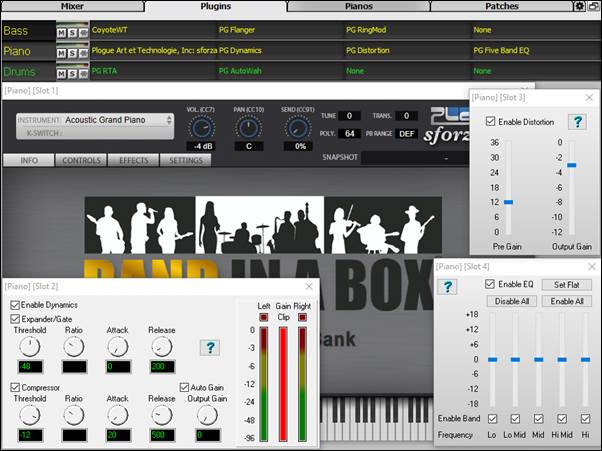Screen dimensions: 602x451
Task: Adjust the Pre Gain slider handle
Action: (x=508, y=202)
